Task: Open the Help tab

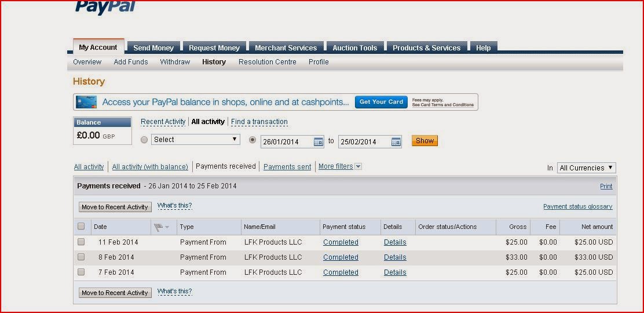Action: (484, 48)
